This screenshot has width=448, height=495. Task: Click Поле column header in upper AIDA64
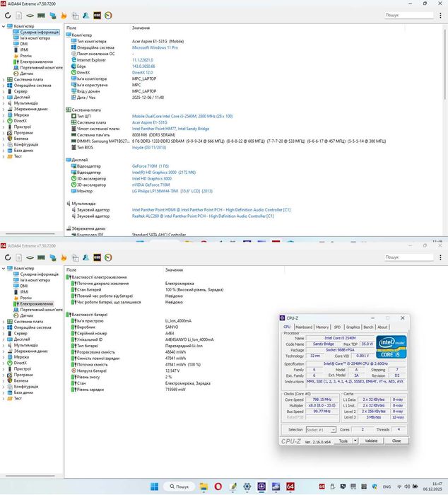pos(71,28)
